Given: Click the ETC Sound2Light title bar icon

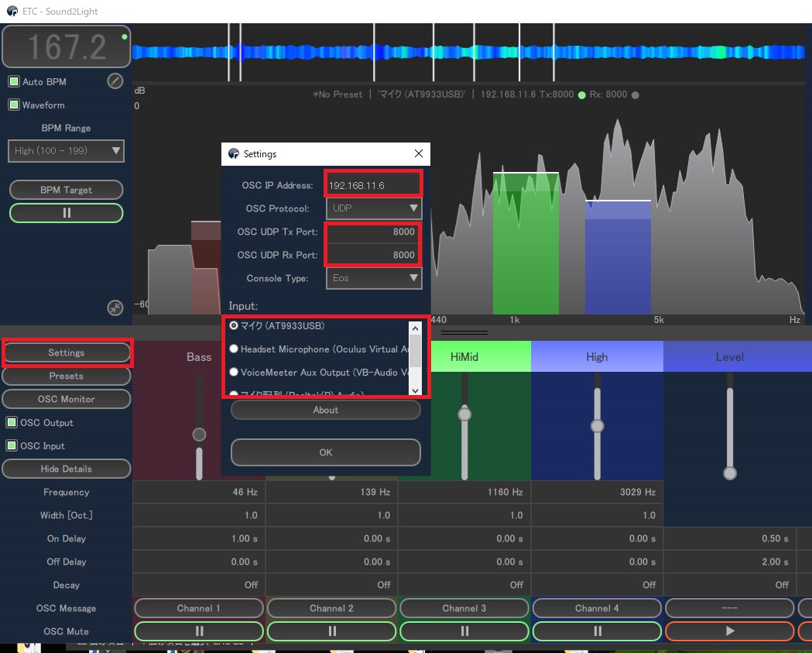Looking at the screenshot, I should pyautogui.click(x=12, y=11).
